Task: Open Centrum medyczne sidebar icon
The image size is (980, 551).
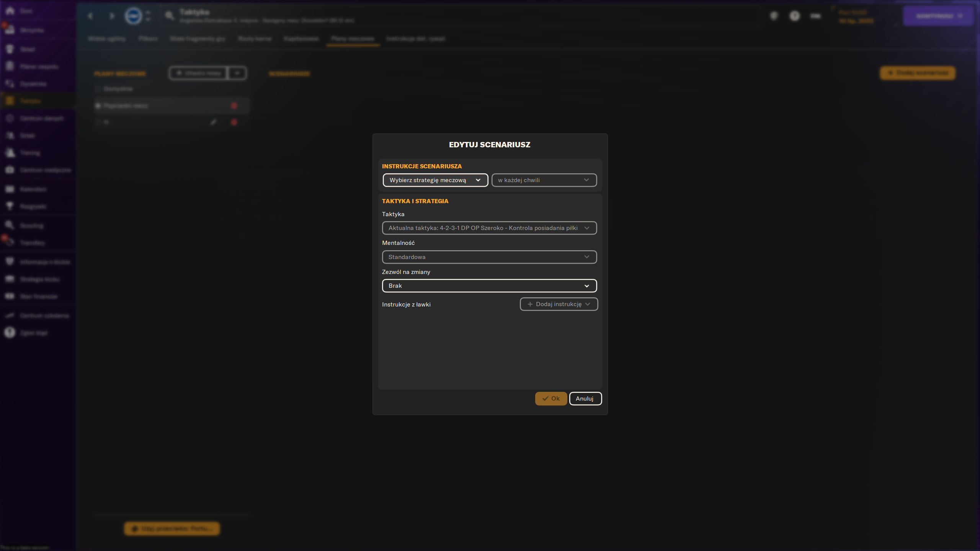Action: click(x=10, y=170)
